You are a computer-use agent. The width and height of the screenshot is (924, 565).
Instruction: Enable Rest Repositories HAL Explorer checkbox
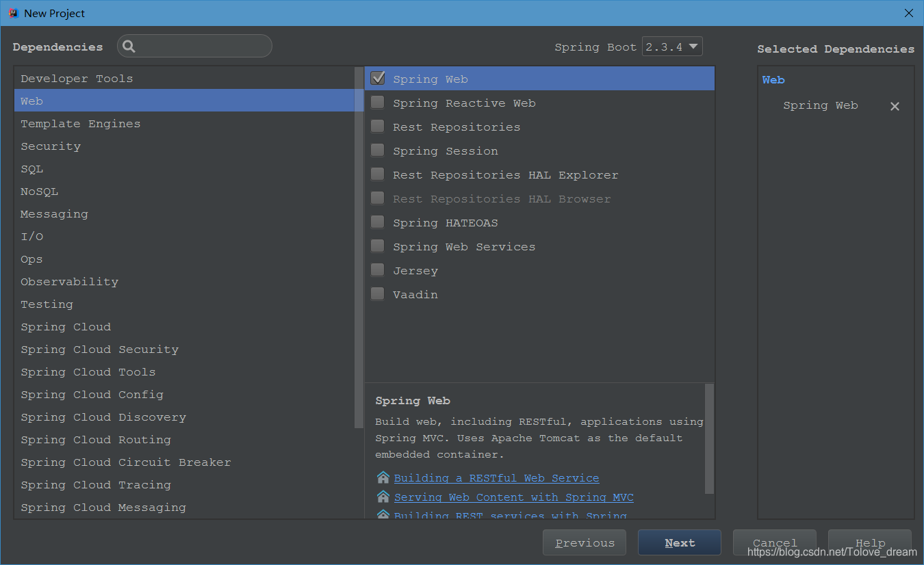pyautogui.click(x=377, y=174)
